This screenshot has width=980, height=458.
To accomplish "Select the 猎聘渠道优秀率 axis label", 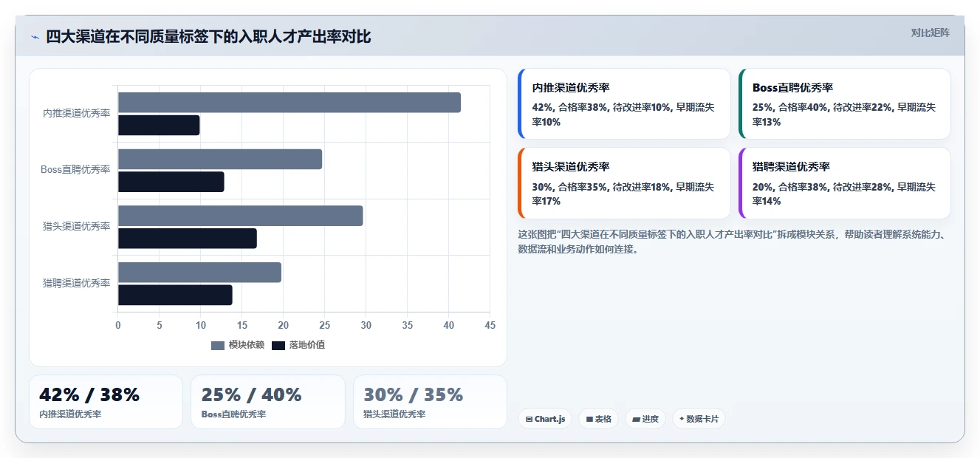I will 76,283.
